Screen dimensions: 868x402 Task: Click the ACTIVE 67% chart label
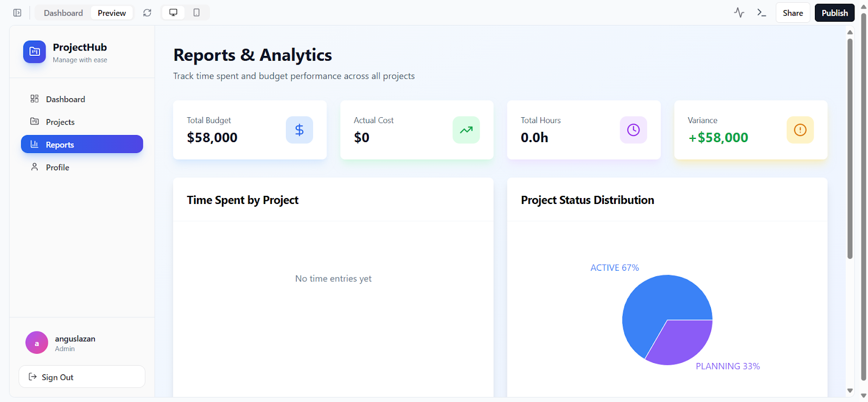(x=615, y=267)
